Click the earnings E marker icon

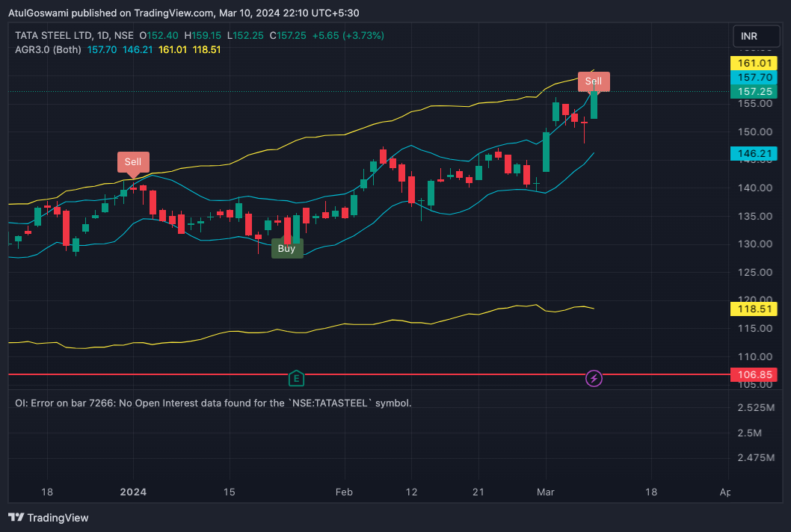[296, 378]
